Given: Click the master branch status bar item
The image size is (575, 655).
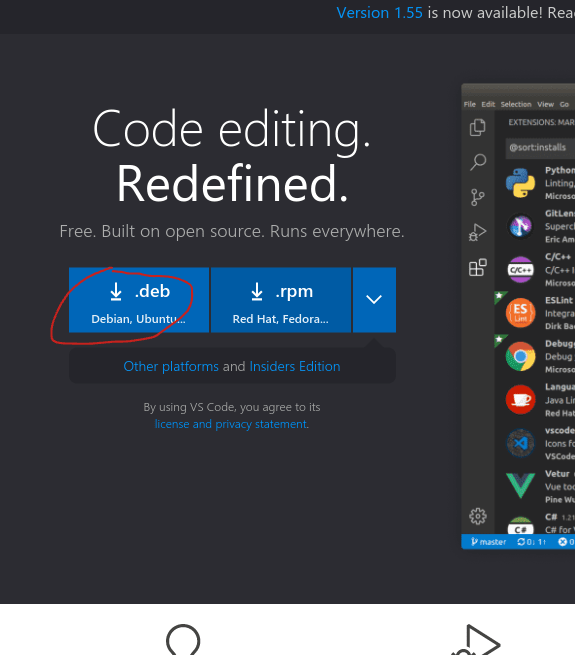Looking at the screenshot, I should tap(488, 542).
